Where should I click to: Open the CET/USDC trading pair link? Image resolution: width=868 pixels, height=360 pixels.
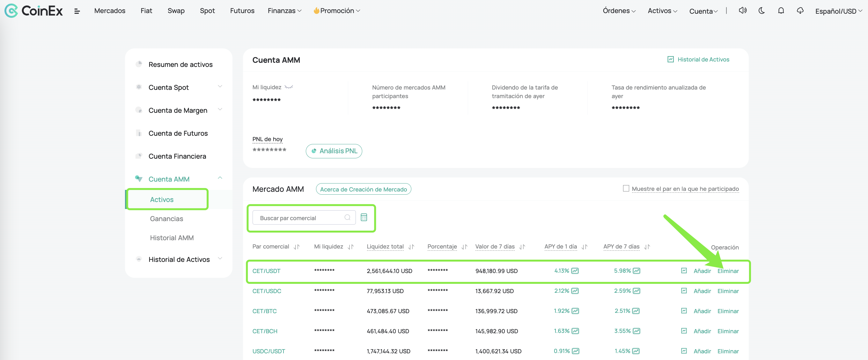pos(267,291)
